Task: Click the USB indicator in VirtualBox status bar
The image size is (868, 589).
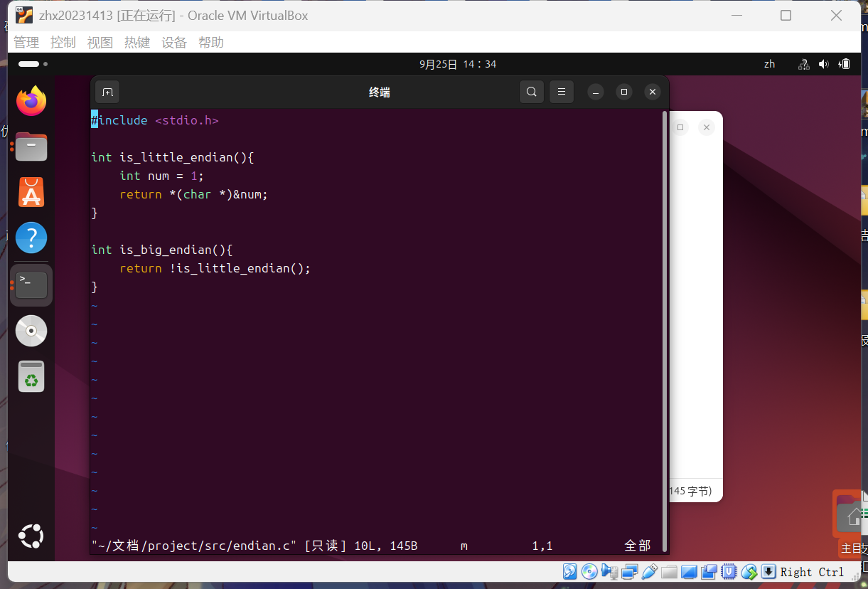Action: click(649, 572)
